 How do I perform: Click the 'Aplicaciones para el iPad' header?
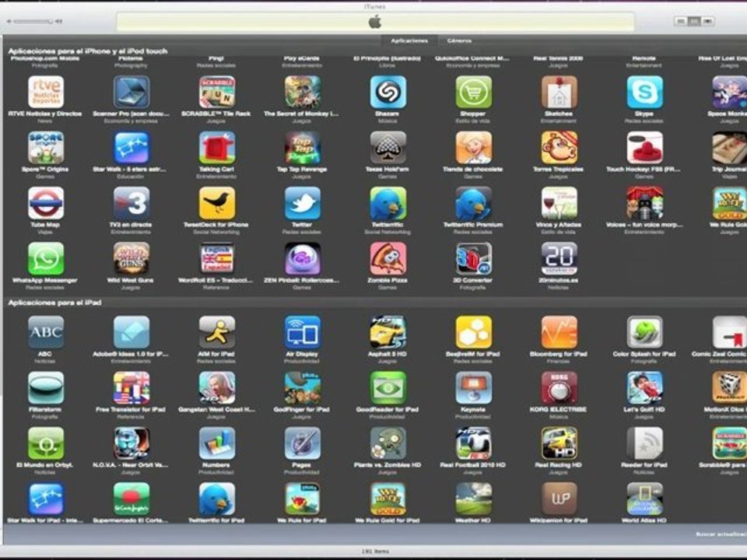[54, 303]
